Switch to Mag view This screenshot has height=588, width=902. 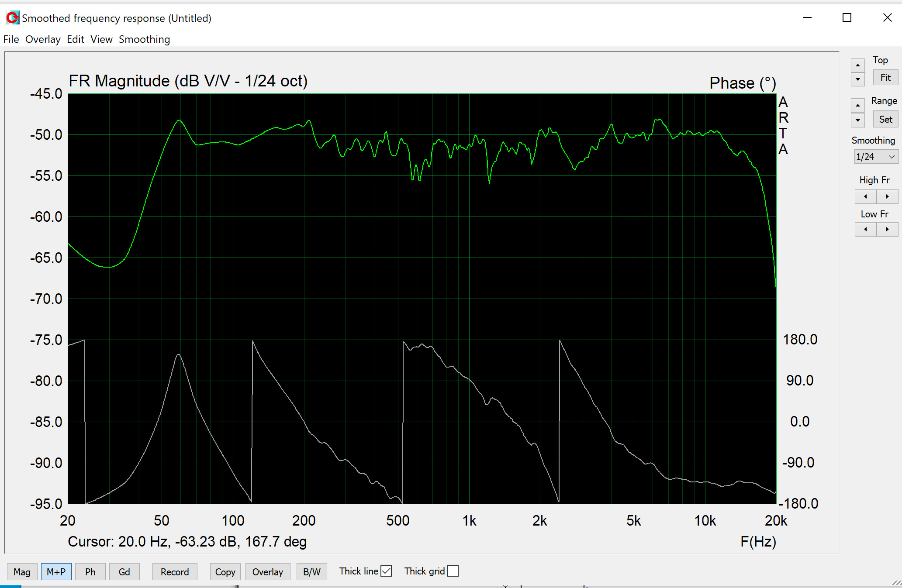tap(22, 572)
